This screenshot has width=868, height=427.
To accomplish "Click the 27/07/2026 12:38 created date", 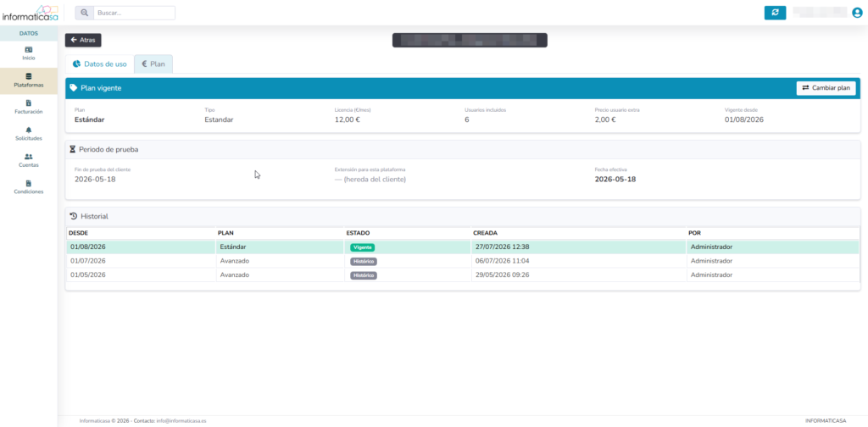I will click(502, 247).
